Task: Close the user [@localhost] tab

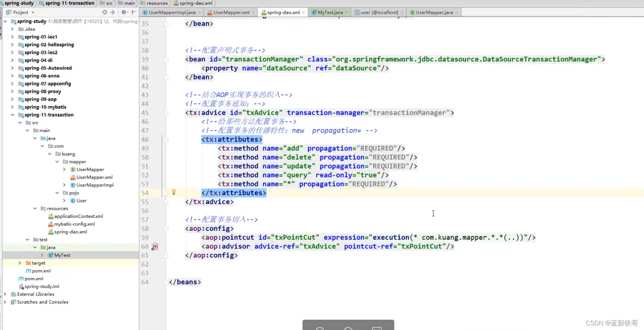Action: (x=402, y=13)
